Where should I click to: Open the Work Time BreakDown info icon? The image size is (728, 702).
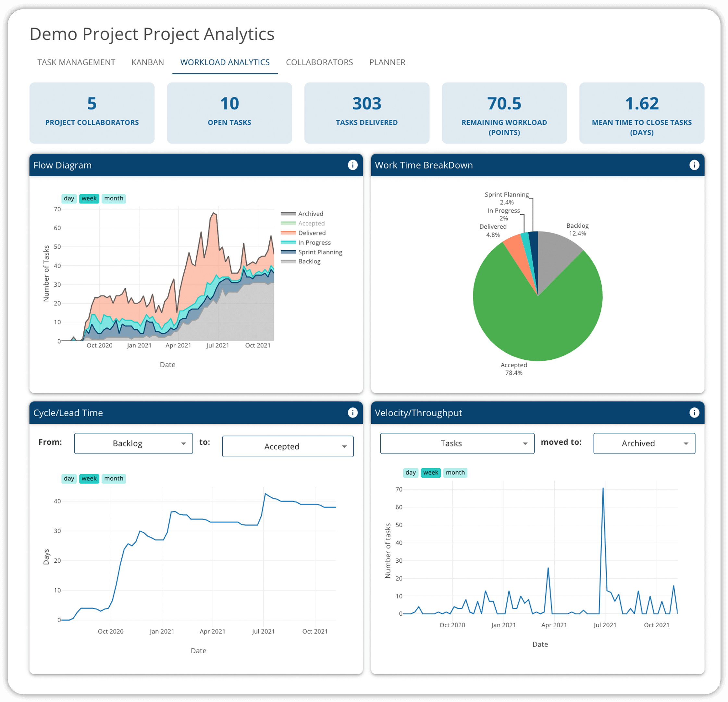pos(694,165)
